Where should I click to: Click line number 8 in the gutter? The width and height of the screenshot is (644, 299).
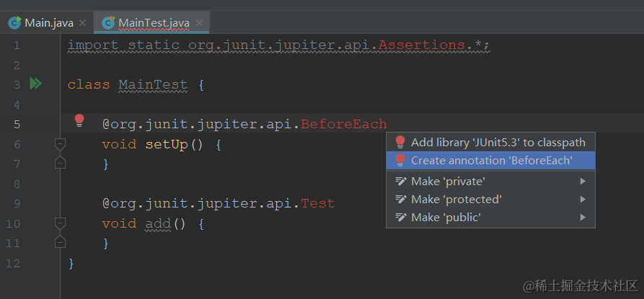click(x=17, y=184)
